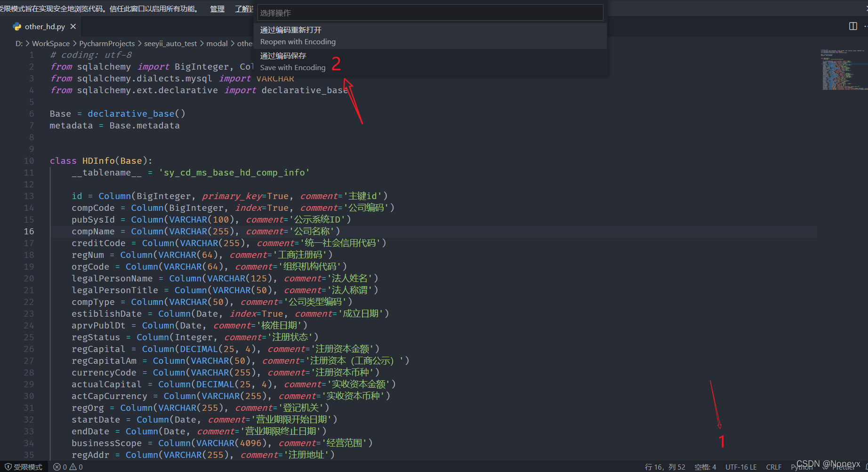This screenshot has height=472, width=868.
Task: Click the code minimap preview
Action: (844, 69)
